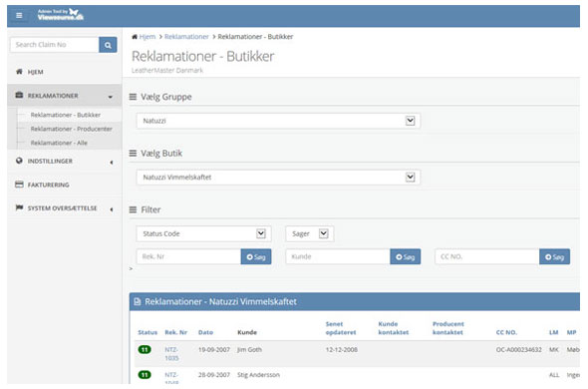
Task: Click Søg button next to Kunde
Action: pos(406,256)
